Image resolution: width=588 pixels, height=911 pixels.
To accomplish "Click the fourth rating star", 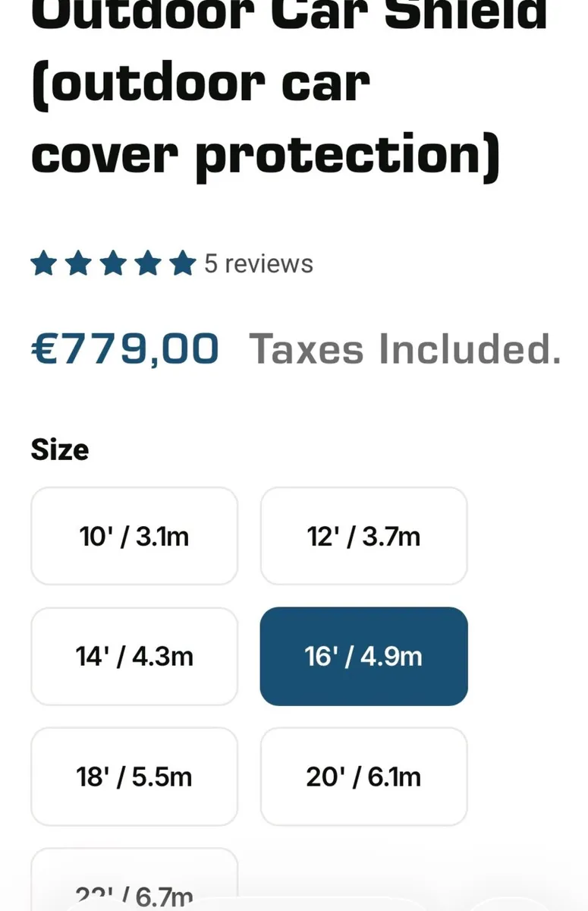I will coord(148,264).
